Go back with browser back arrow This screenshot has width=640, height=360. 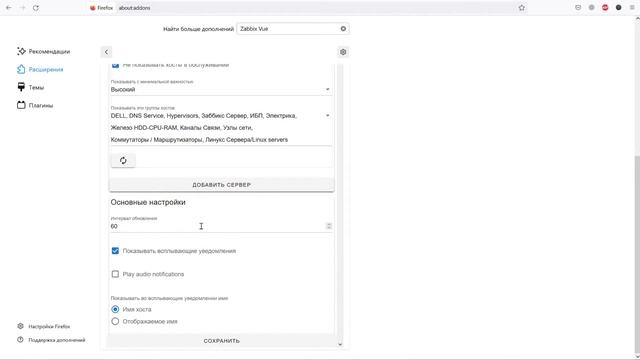point(9,8)
